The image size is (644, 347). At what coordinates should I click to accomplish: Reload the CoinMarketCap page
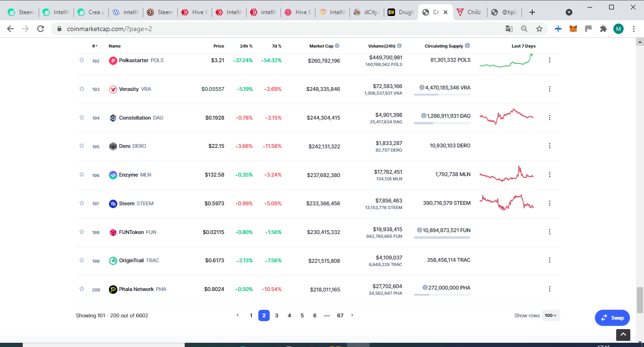41,29
